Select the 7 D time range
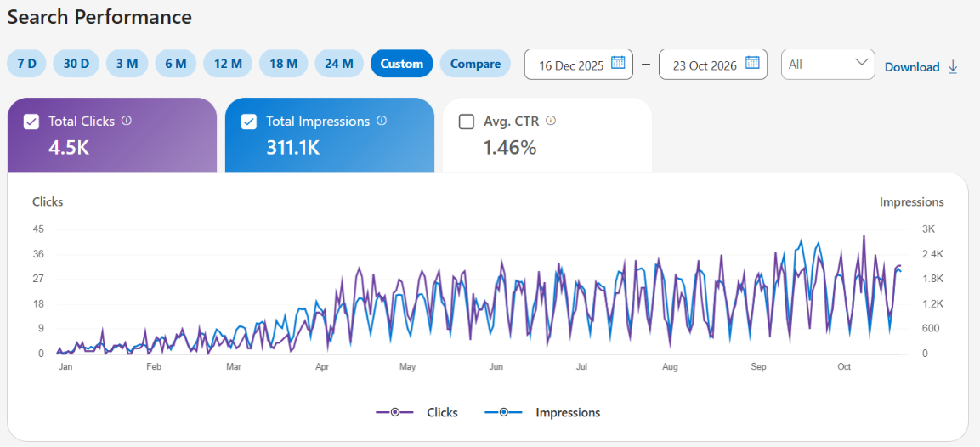 (x=27, y=64)
